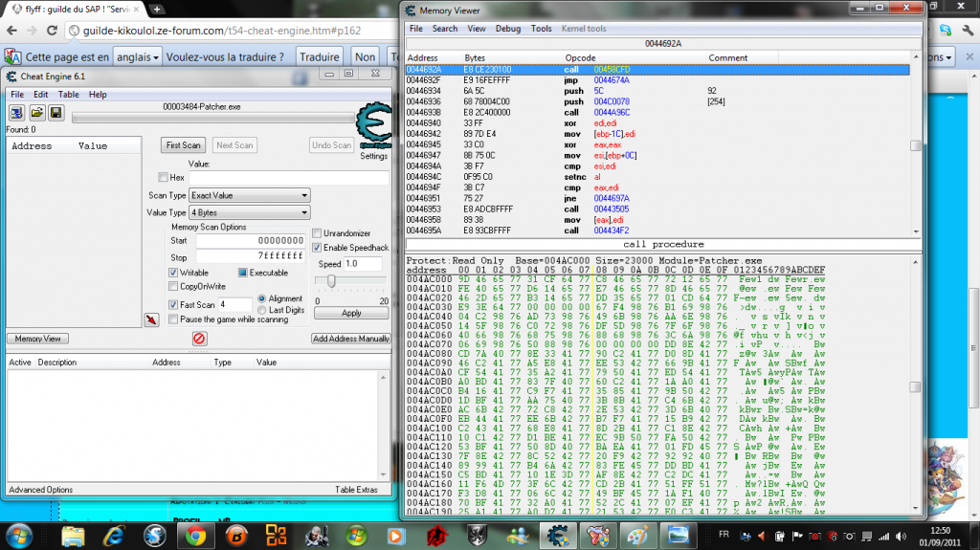Click Advanced Options in Cheat Engine
980x550 pixels.
[x=40, y=490]
